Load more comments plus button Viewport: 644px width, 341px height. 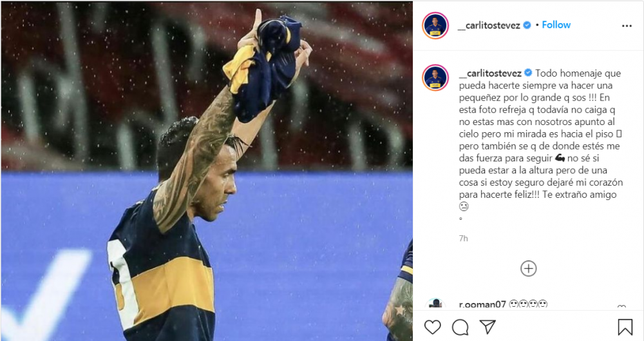tap(529, 269)
